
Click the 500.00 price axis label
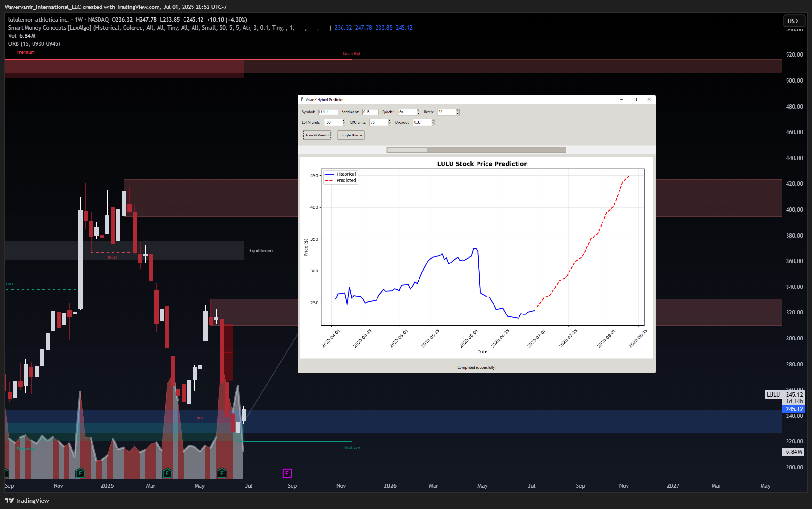click(x=795, y=81)
